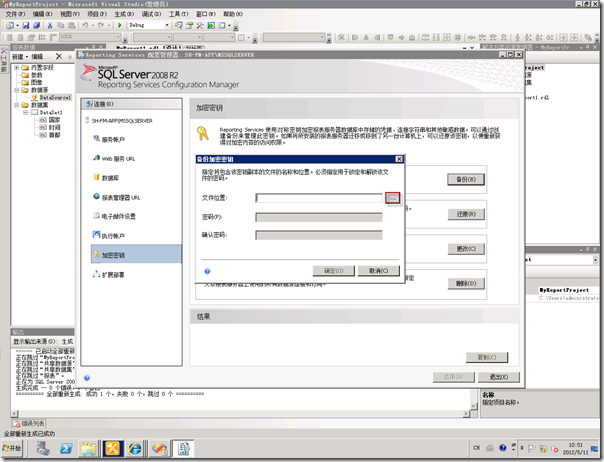The height and width of the screenshot is (462, 604).
Task: Open Windows Explorer folder icon on taskbar
Action: pos(89,449)
